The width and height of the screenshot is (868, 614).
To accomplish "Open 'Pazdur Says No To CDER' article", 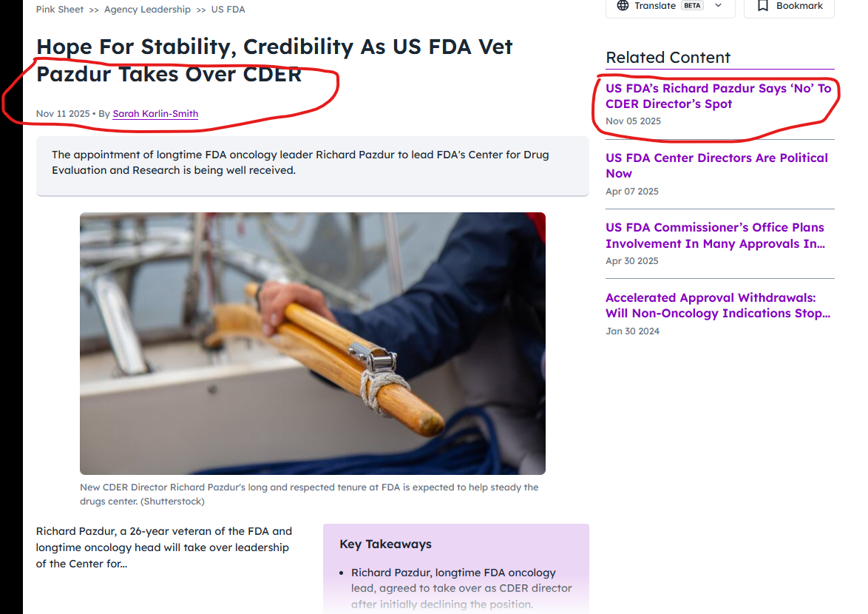I will pyautogui.click(x=718, y=96).
